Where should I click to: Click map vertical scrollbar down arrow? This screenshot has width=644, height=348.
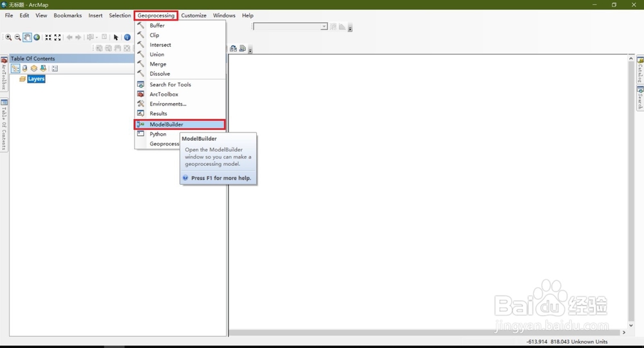coord(631,325)
